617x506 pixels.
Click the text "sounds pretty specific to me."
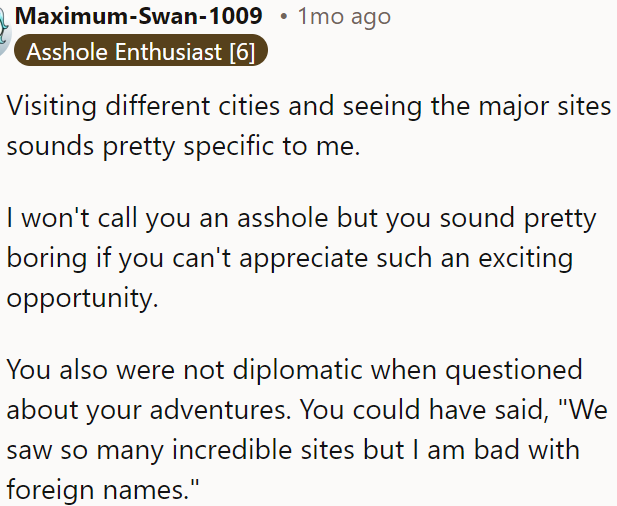tap(182, 145)
